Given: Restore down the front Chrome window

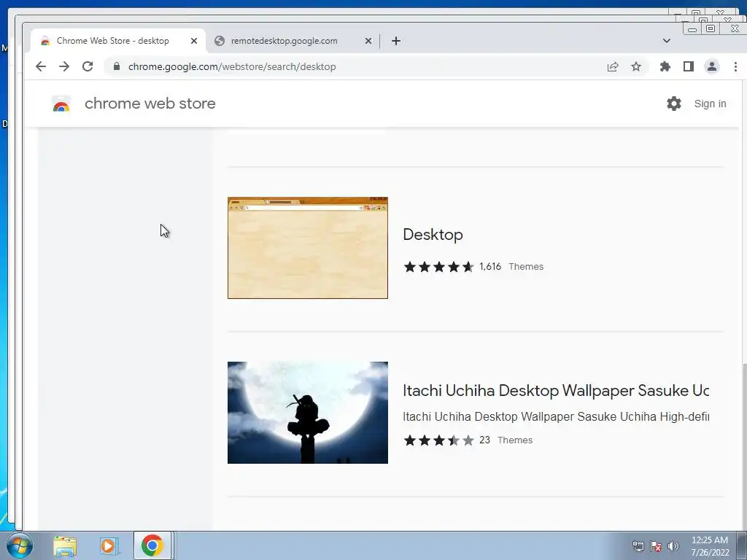Looking at the screenshot, I should point(711,28).
